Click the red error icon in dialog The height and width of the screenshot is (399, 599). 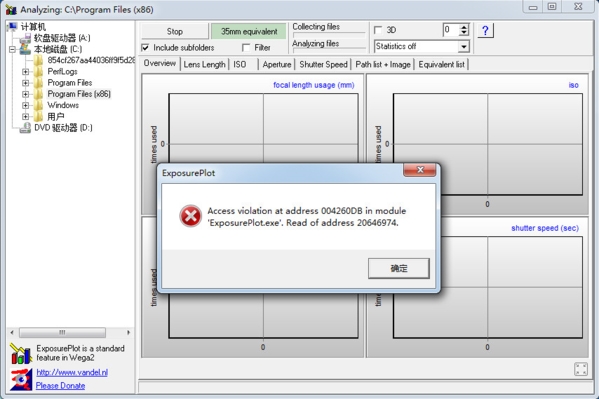[x=191, y=216]
